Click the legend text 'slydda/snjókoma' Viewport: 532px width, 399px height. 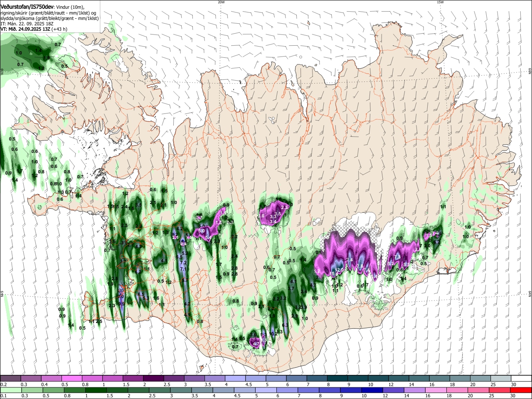17,19
